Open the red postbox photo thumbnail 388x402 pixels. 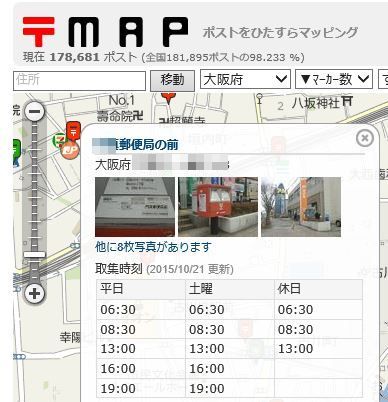pos(218,207)
